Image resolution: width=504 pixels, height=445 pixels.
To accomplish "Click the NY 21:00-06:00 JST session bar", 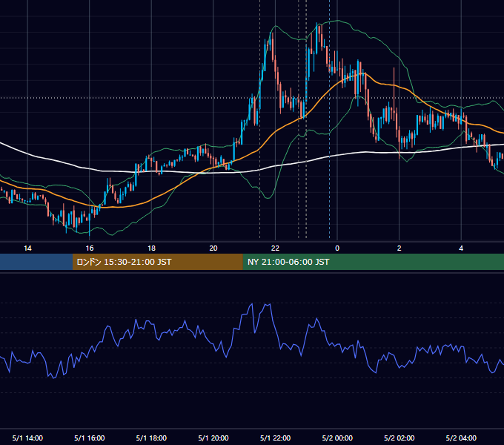I will [373, 262].
